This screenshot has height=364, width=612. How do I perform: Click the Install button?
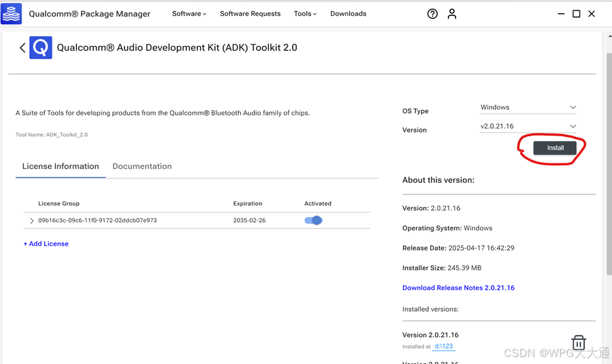click(x=555, y=148)
